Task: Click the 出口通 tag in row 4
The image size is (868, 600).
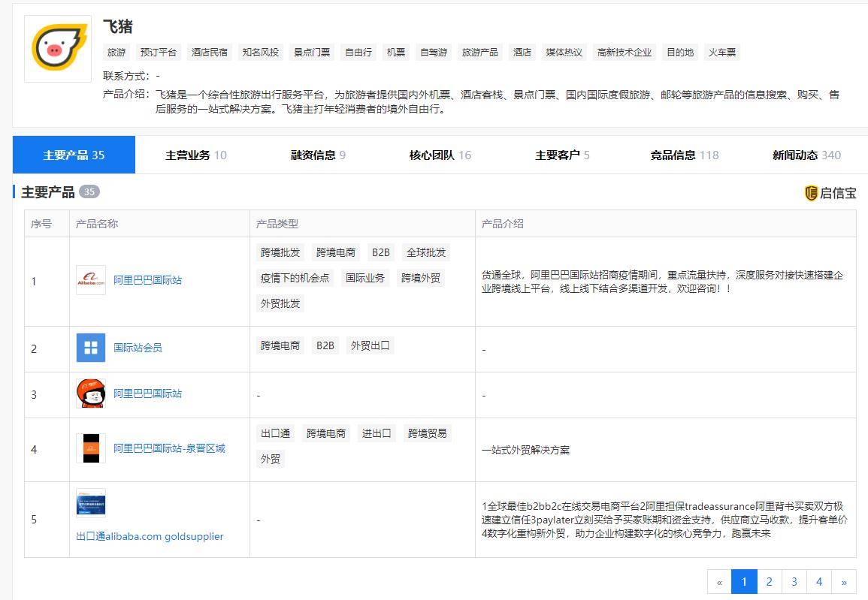Action: pos(276,433)
